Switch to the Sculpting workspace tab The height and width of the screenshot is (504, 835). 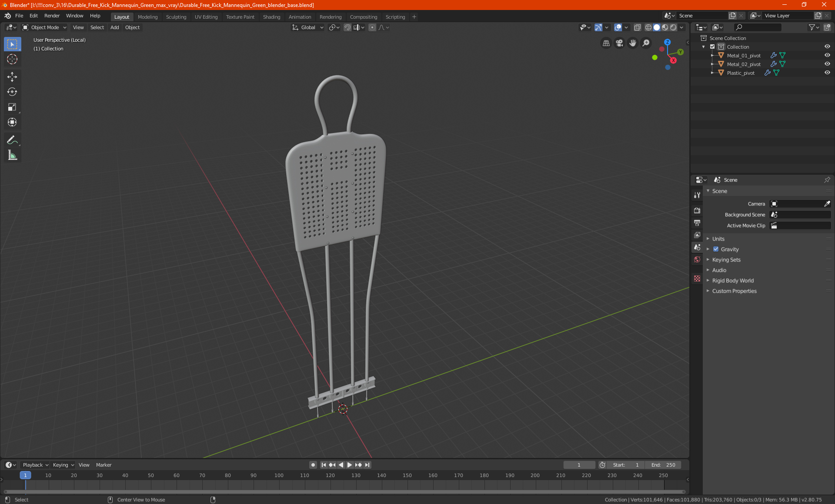[176, 17]
